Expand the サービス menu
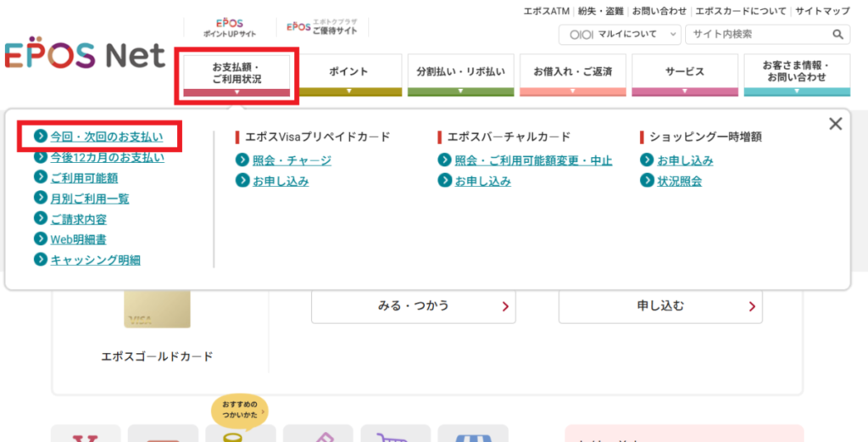Image resolution: width=868 pixels, height=442 pixels. click(x=685, y=76)
